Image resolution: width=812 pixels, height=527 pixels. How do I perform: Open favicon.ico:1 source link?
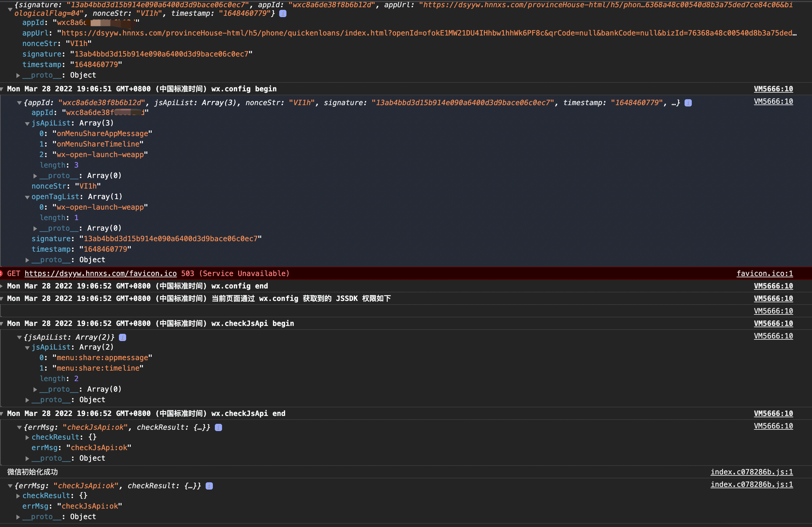tap(765, 273)
